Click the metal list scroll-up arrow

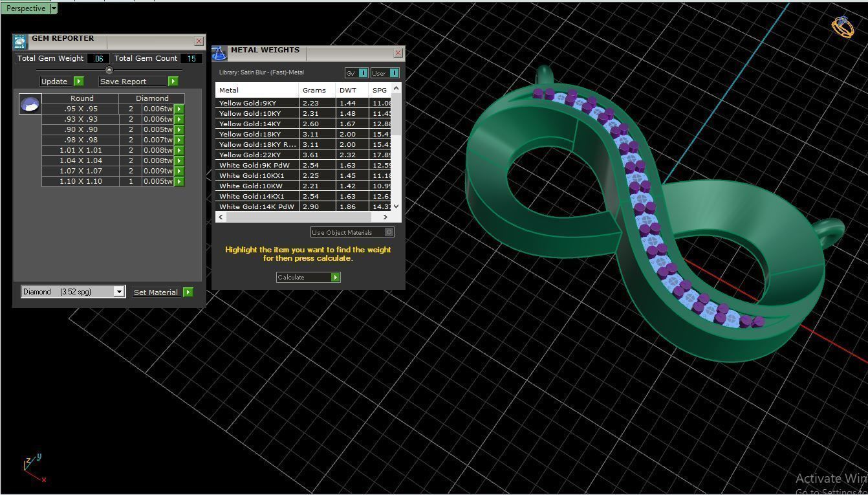click(x=396, y=87)
